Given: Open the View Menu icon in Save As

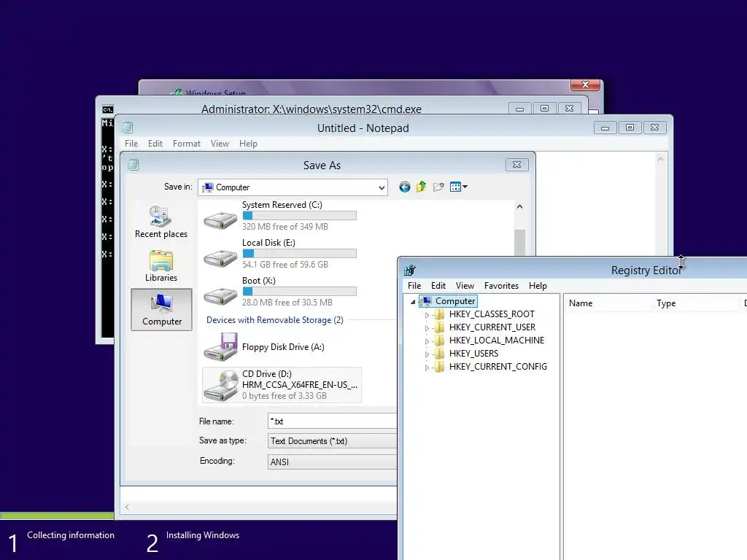Looking at the screenshot, I should (x=458, y=187).
